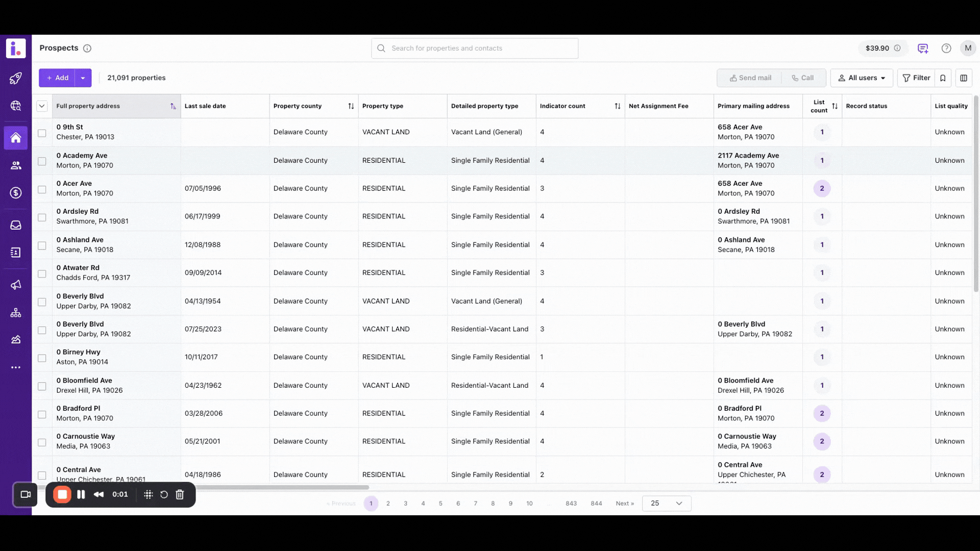This screenshot has height=551, width=980.
Task: Click the help question mark icon
Action: [x=946, y=48]
